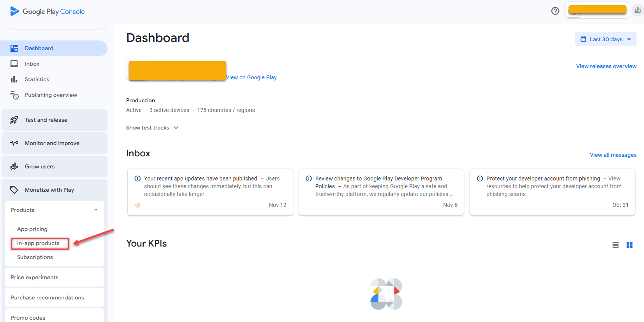This screenshot has width=644, height=322.
Task: Open Price experiments section
Action: point(55,277)
